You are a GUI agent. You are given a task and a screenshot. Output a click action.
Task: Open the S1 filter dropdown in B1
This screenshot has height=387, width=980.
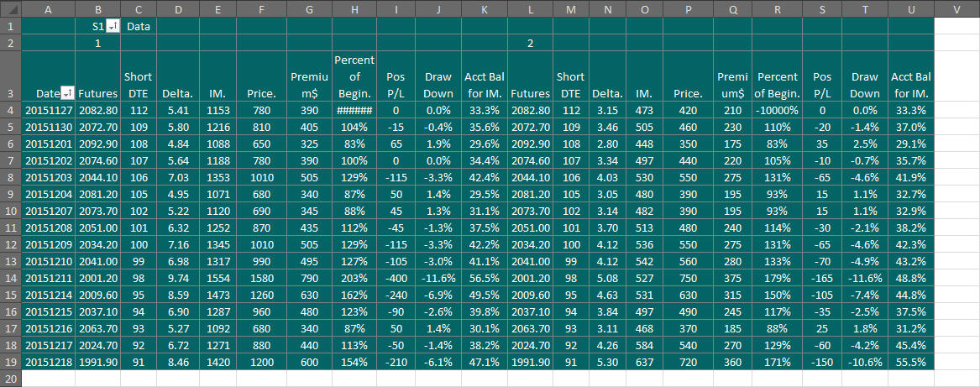(113, 26)
